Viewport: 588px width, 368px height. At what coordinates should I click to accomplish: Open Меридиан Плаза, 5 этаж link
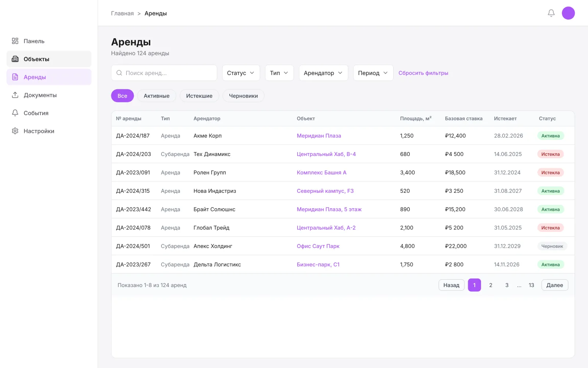point(329,209)
